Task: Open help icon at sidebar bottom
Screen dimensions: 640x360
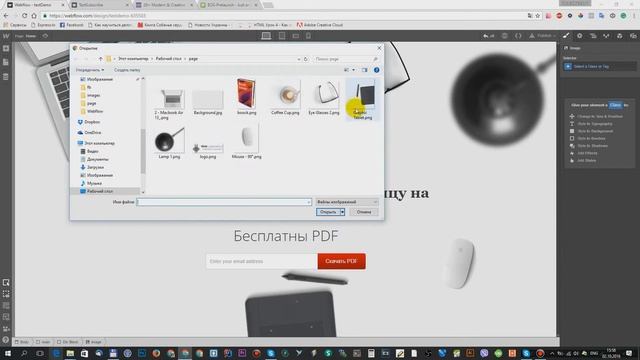Action: (x=6, y=340)
